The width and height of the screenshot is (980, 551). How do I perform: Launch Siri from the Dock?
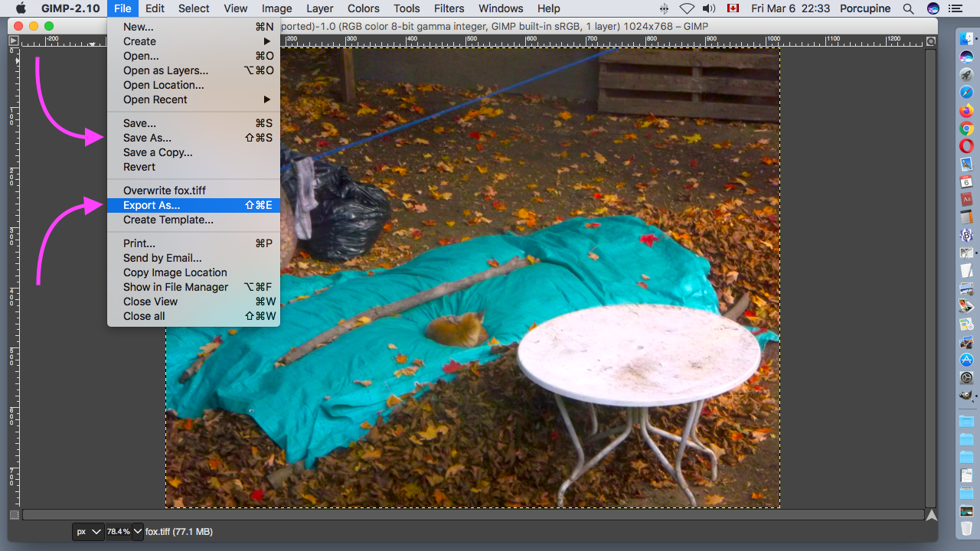(x=966, y=56)
